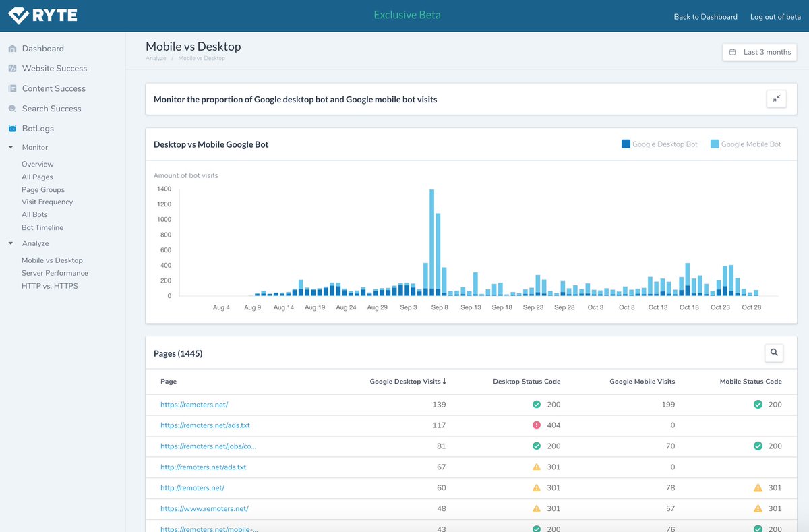Click the BotLogs robot icon
Image resolution: width=809 pixels, height=532 pixels.
pyautogui.click(x=12, y=129)
